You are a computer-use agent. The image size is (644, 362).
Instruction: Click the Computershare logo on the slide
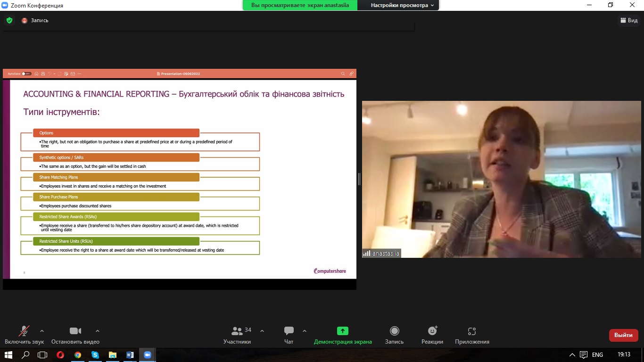pos(330,271)
